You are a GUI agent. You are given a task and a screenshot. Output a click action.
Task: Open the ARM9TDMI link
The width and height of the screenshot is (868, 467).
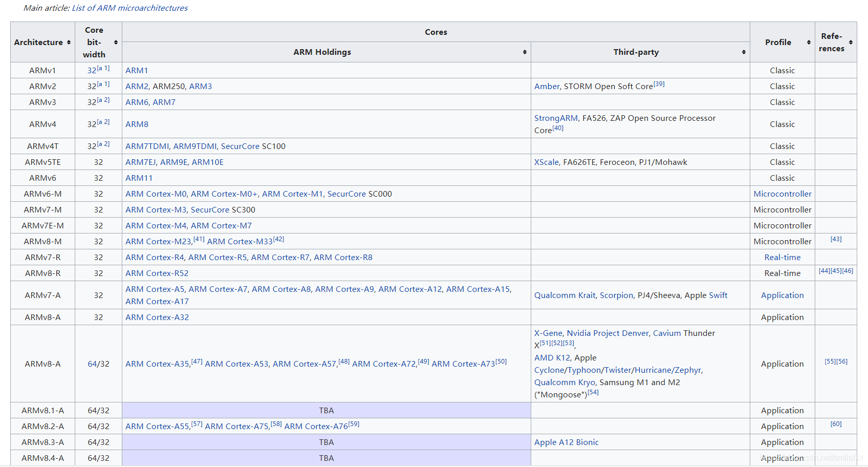click(x=195, y=146)
